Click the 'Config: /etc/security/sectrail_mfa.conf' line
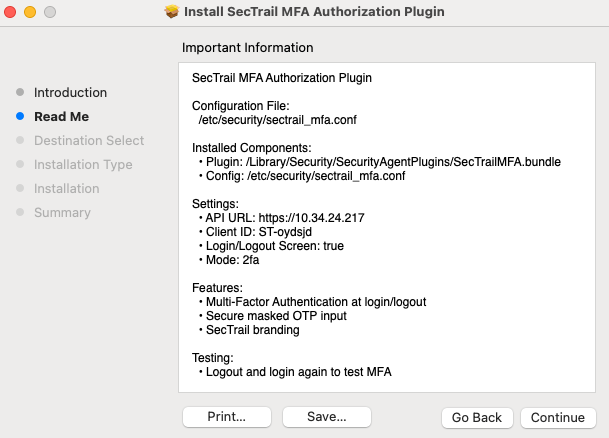Screen dimensions: 609x438 point(302,176)
